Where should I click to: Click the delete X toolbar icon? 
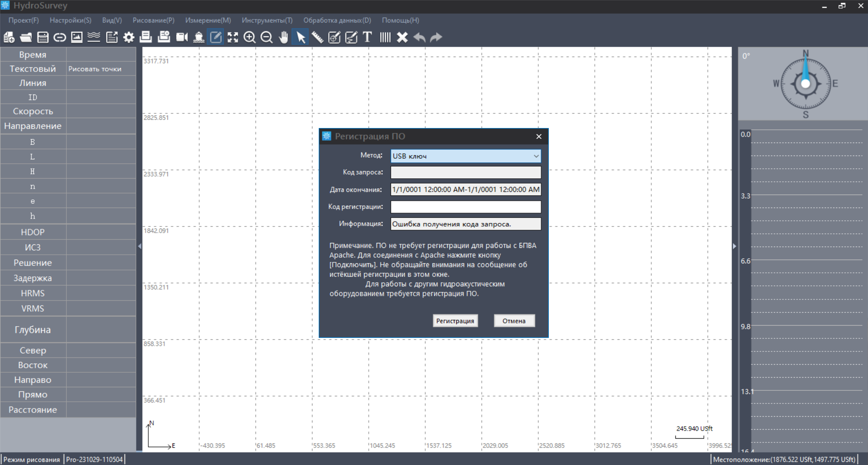pos(402,37)
